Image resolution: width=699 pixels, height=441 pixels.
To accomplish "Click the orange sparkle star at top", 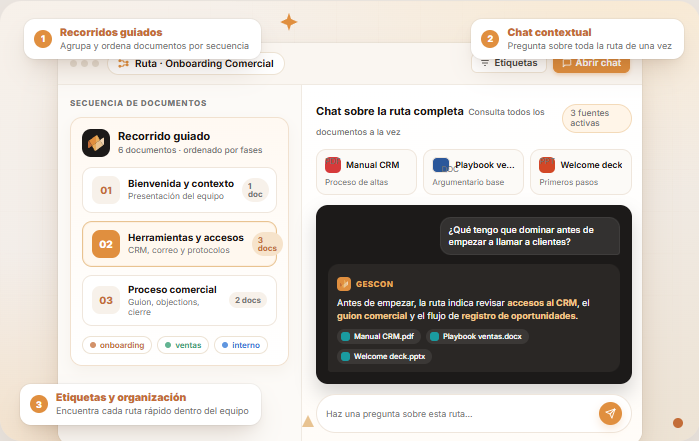I will 288,21.
